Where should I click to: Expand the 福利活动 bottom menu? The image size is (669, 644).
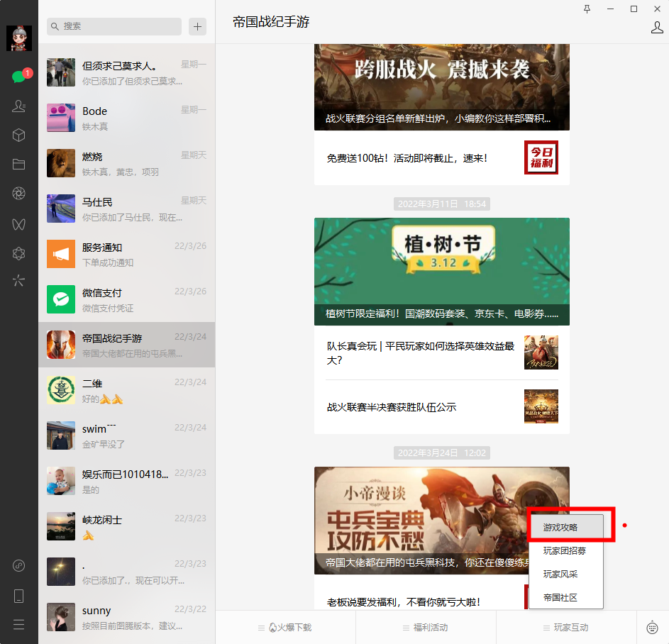(426, 628)
